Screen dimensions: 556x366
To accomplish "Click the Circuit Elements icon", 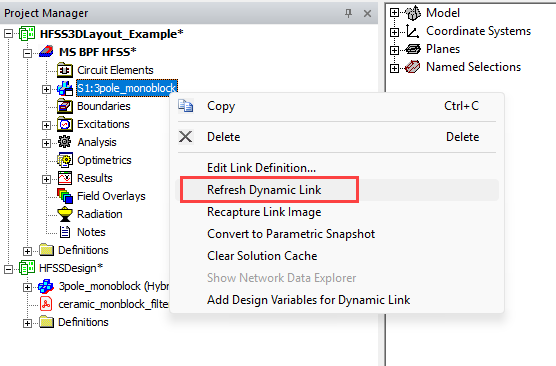I will (65, 70).
